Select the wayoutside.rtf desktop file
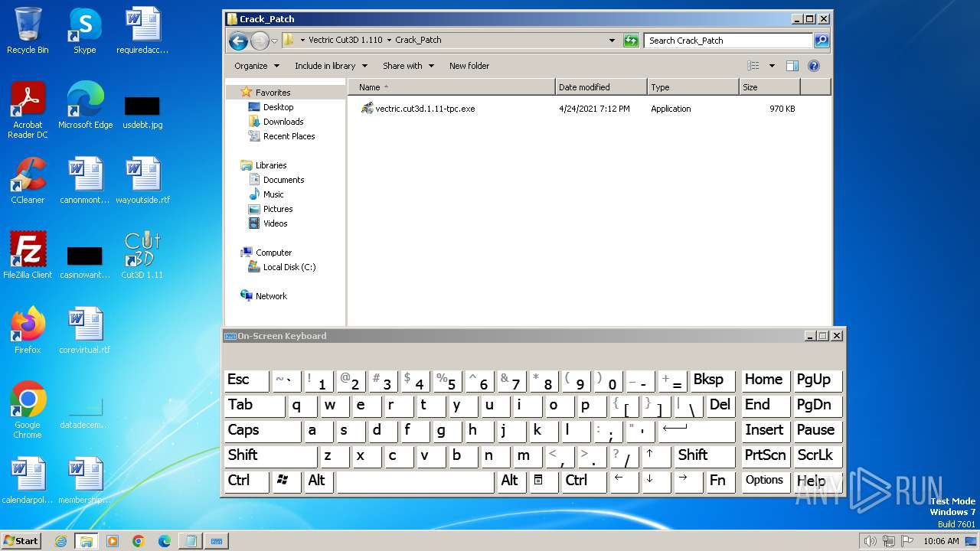 click(x=142, y=181)
